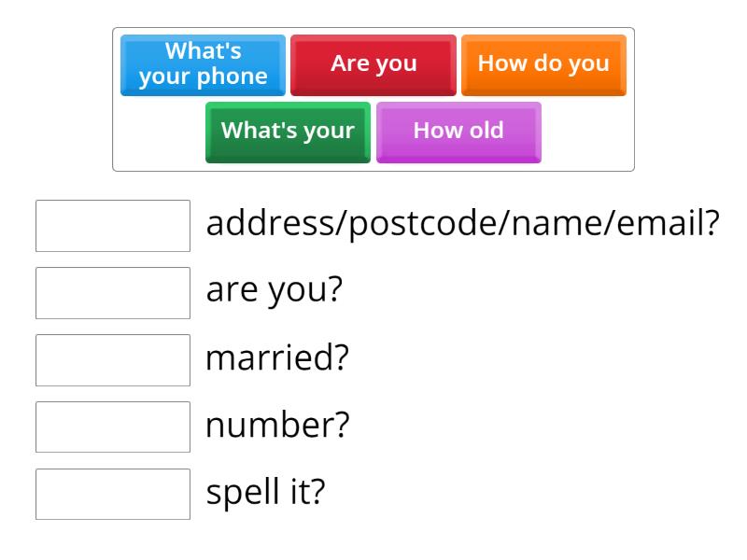747x560 pixels.
Task: Click the "number?" text label
Action: point(277,427)
